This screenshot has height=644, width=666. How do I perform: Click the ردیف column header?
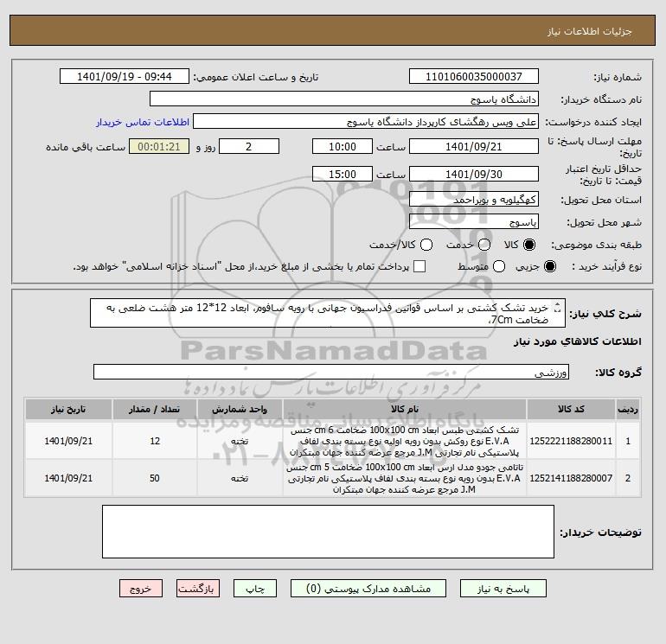628,409
